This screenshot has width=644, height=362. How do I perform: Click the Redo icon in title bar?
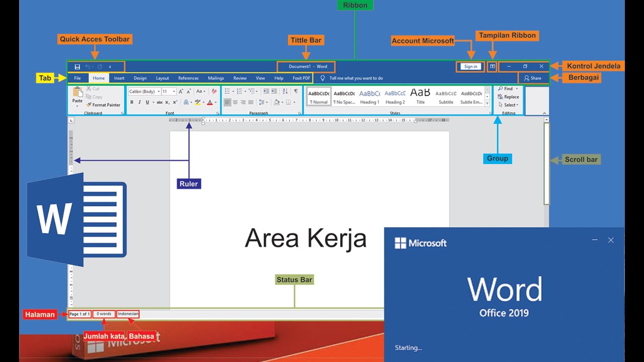point(100,67)
